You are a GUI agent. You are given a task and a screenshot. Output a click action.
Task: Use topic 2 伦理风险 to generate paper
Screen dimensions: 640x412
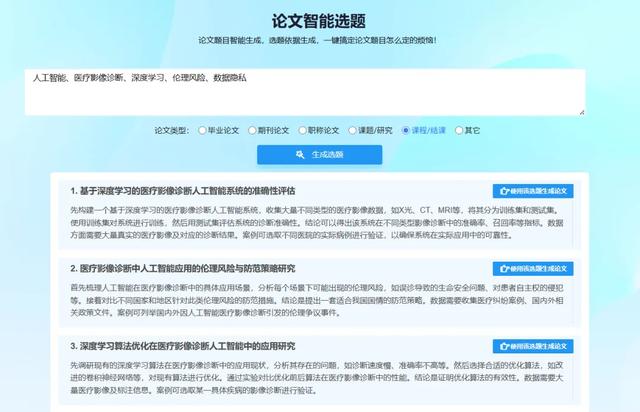coord(533,269)
